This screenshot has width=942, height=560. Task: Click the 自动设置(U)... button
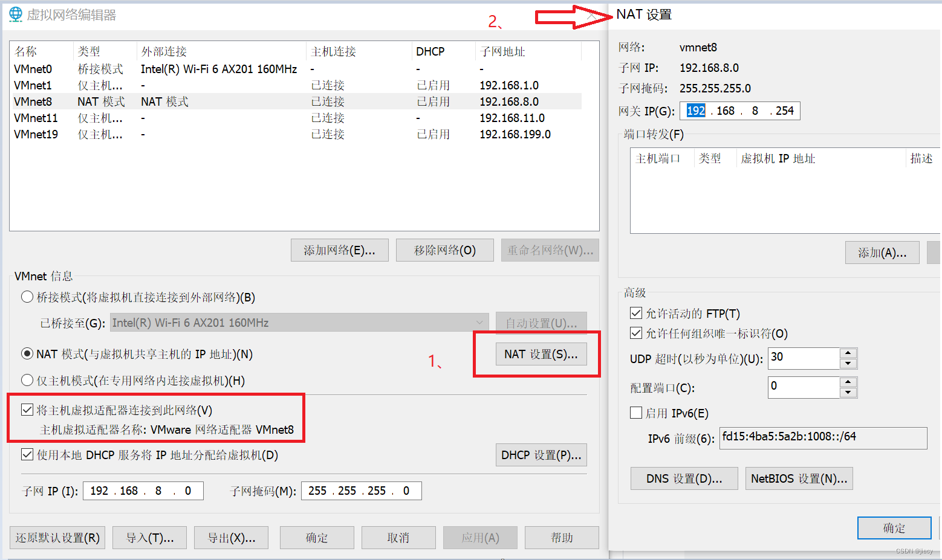(x=541, y=323)
